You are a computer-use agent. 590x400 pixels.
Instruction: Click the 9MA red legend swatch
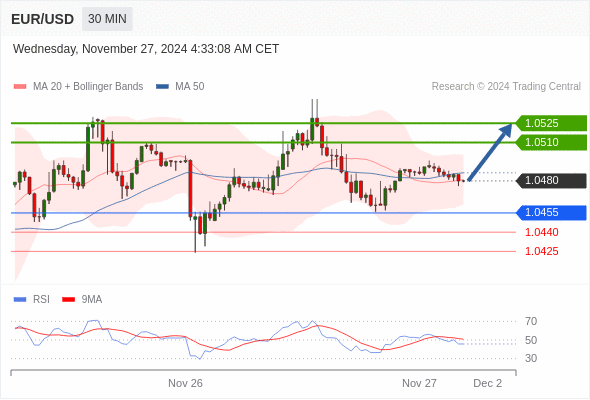[x=68, y=300]
